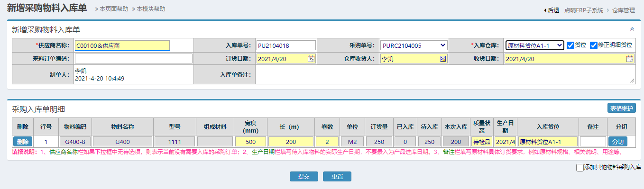Image resolution: width=644 pixels, height=189 pixels.
Task: Click the 分切 button in row
Action: [618, 142]
